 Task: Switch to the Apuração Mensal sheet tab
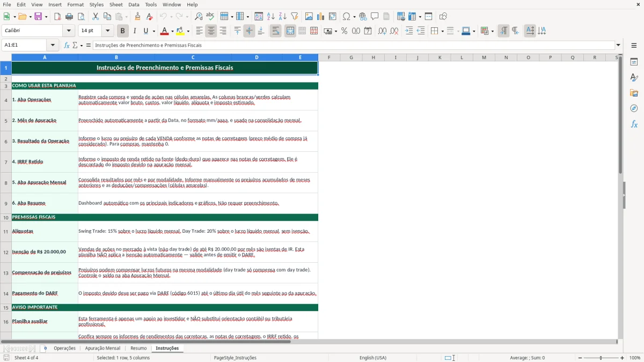pyautogui.click(x=103, y=348)
